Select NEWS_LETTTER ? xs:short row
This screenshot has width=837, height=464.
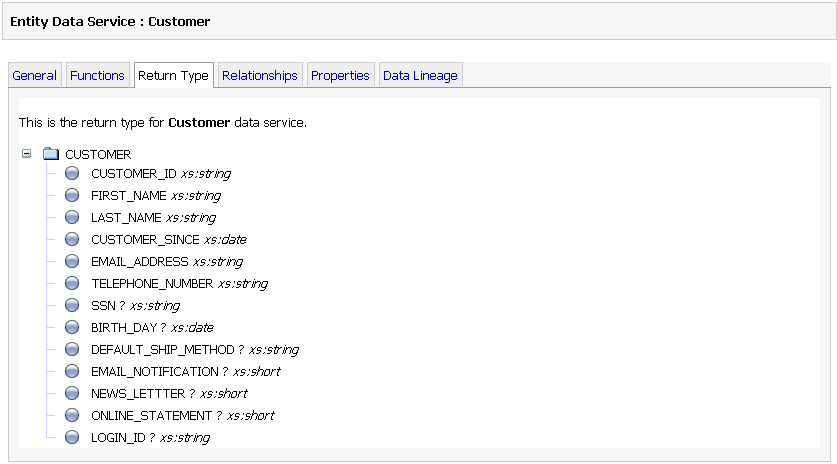pos(169,393)
